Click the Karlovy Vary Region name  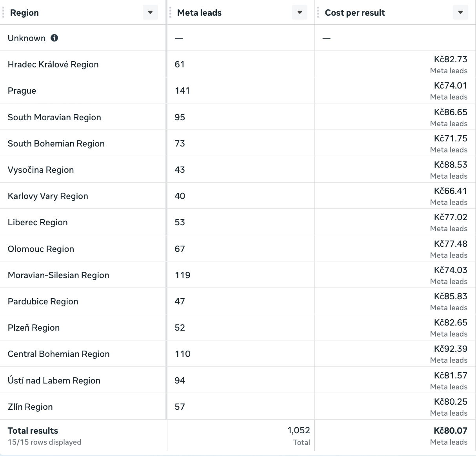pos(48,196)
